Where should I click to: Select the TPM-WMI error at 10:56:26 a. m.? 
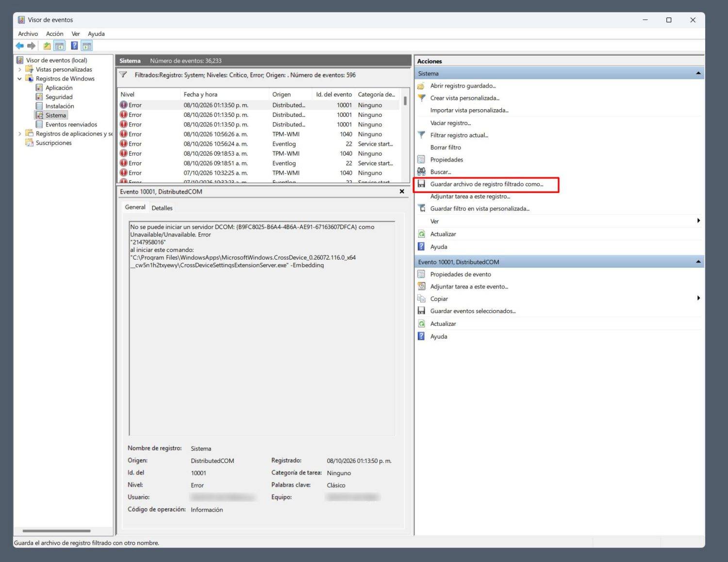259,134
